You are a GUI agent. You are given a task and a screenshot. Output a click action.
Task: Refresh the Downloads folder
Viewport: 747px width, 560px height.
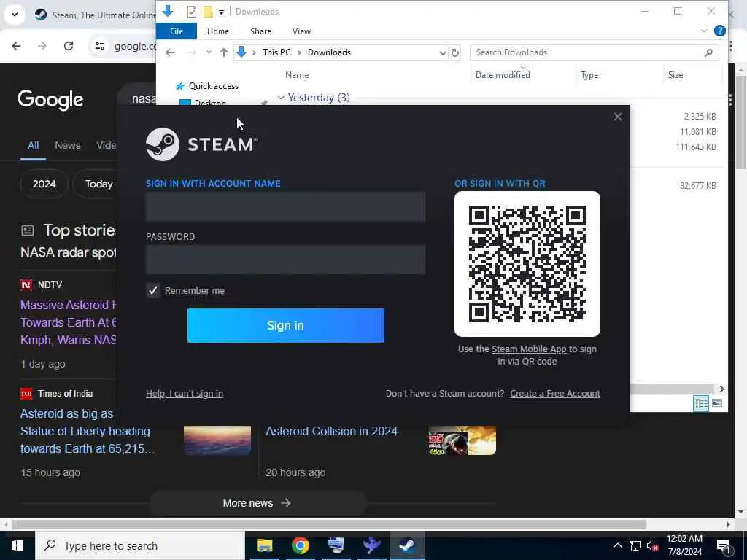pos(455,52)
